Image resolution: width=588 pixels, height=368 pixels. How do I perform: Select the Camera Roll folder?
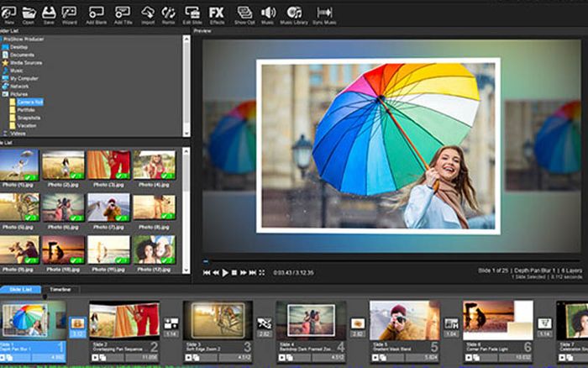click(x=30, y=102)
